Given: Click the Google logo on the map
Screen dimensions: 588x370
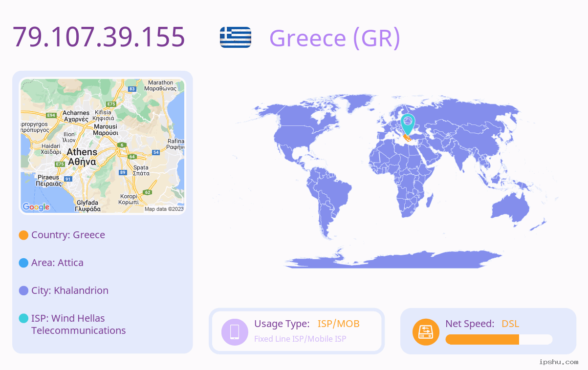Looking at the screenshot, I should click(x=36, y=207).
